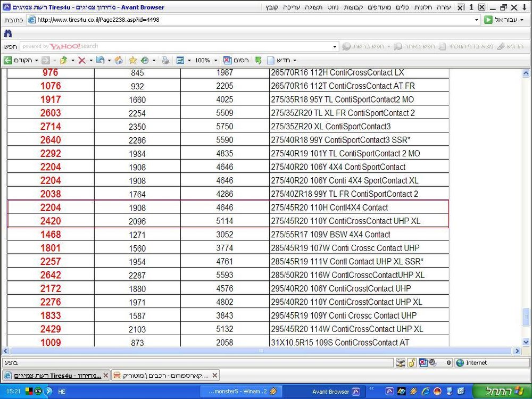This screenshot has height=399, width=532.
Task: Click price 2420 in ContiCrossContact UHP XL row
Action: coord(51,221)
